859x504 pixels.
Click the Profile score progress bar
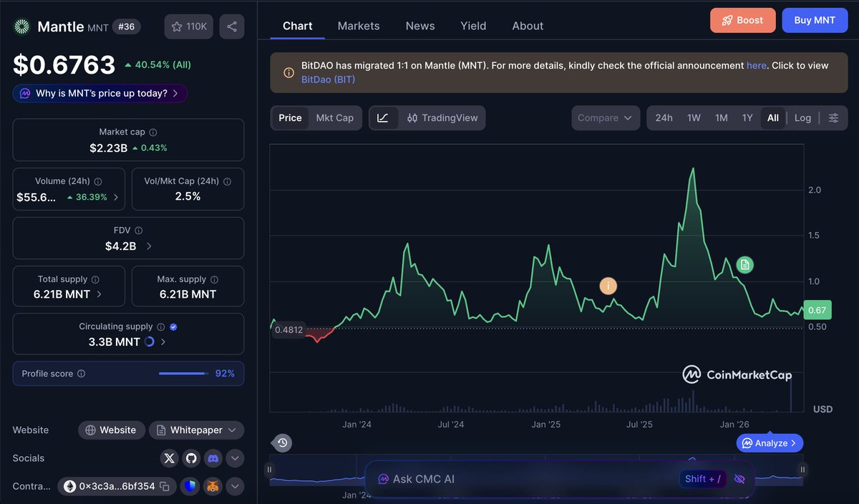click(x=183, y=374)
